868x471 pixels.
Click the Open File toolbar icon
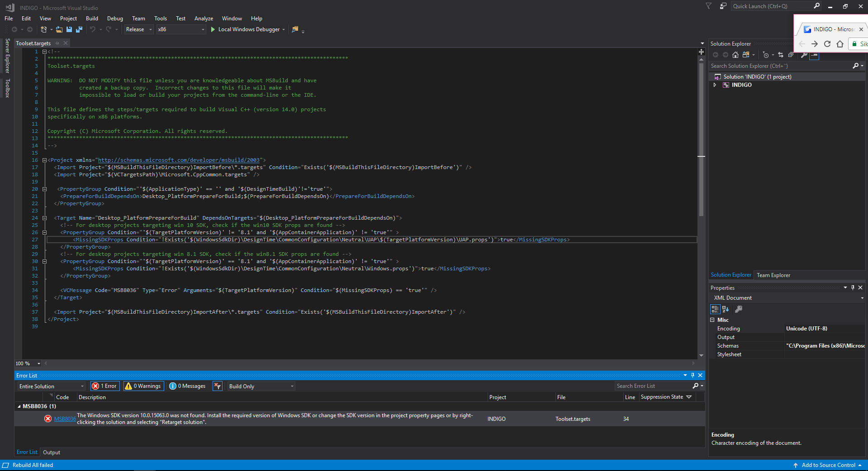[59, 29]
